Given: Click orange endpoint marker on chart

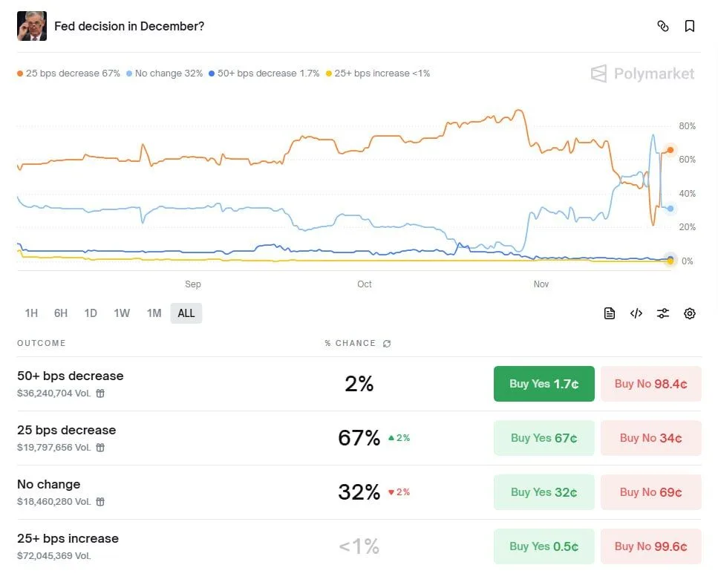Looking at the screenshot, I should (x=670, y=151).
